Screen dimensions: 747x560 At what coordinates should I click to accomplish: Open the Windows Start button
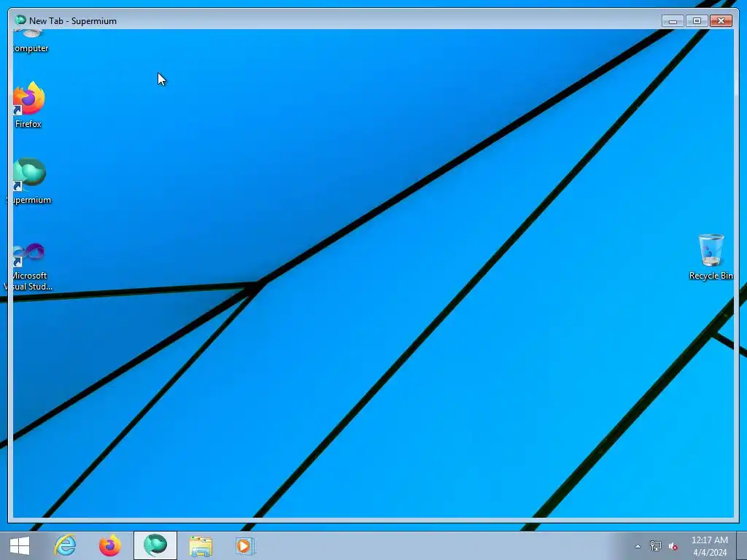pos(20,545)
